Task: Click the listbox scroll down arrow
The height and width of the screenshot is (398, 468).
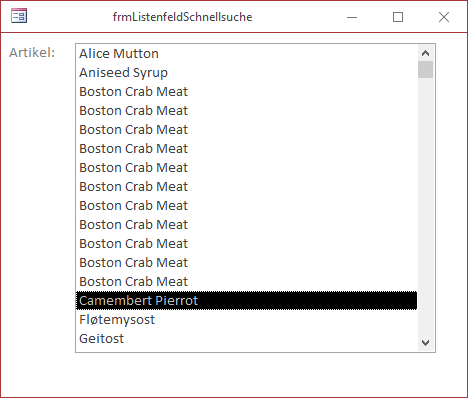Action: click(x=425, y=343)
